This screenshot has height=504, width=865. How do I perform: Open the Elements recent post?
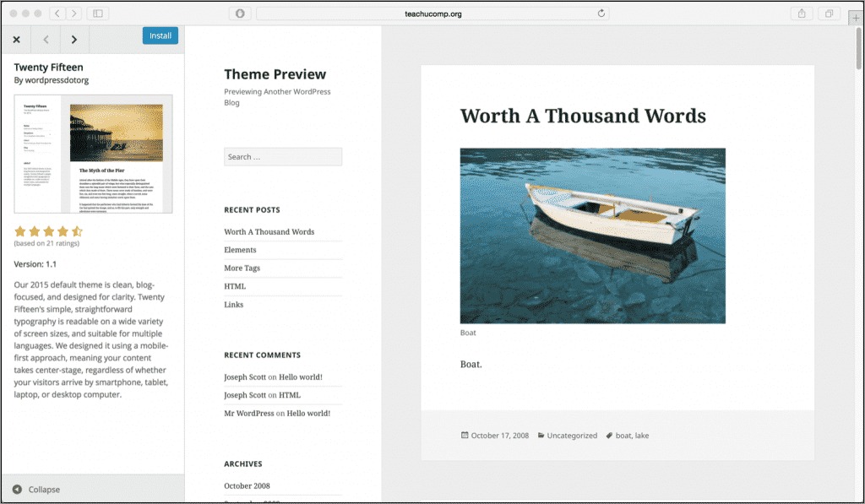pyautogui.click(x=240, y=250)
